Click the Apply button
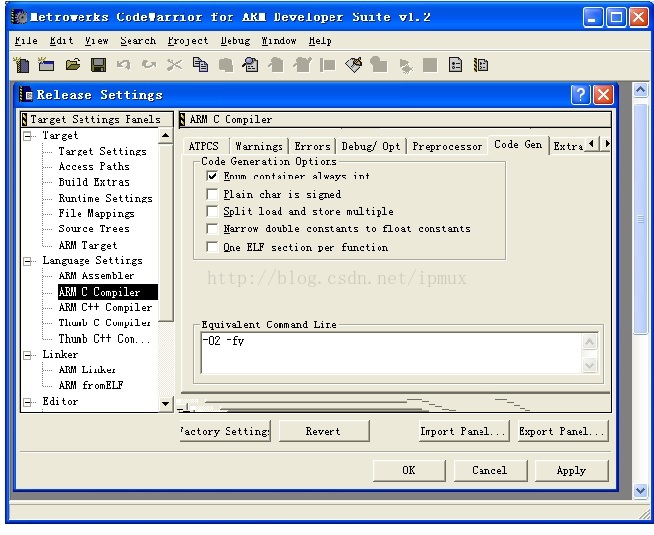The image size is (654, 535). coord(571,470)
